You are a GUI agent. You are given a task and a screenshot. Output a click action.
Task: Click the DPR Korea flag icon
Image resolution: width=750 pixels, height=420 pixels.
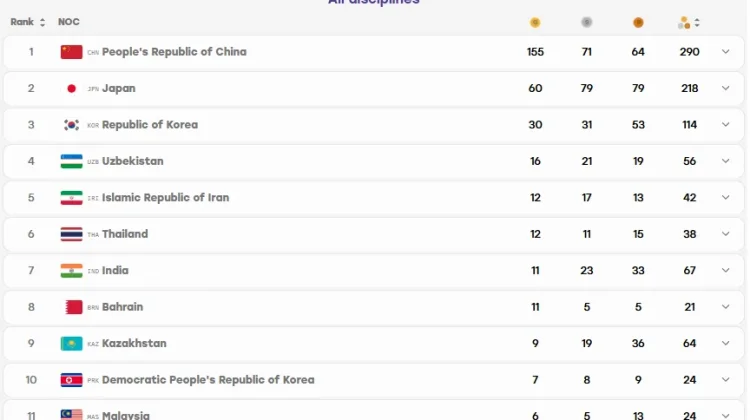71,380
